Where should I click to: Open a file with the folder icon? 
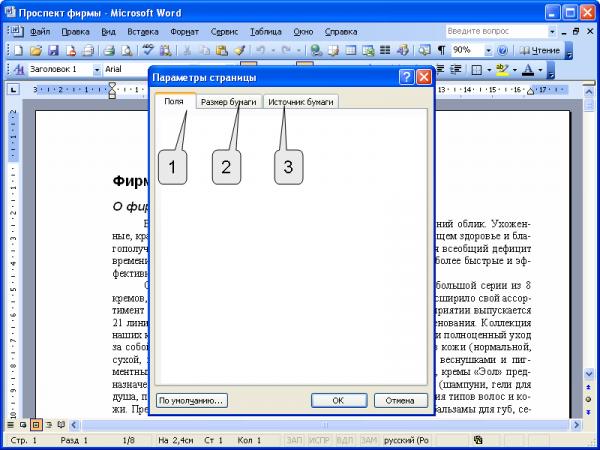click(36, 50)
